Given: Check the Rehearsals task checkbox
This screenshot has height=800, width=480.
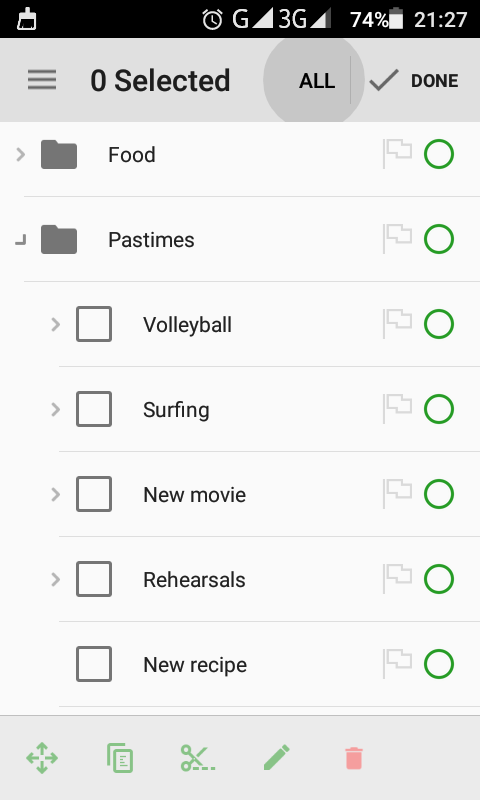Looking at the screenshot, I should pyautogui.click(x=94, y=579).
